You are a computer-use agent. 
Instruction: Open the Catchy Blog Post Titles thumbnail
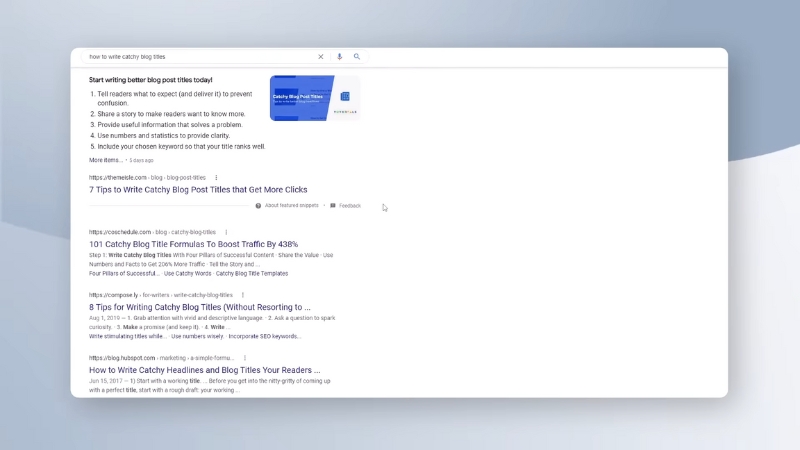(x=315, y=98)
